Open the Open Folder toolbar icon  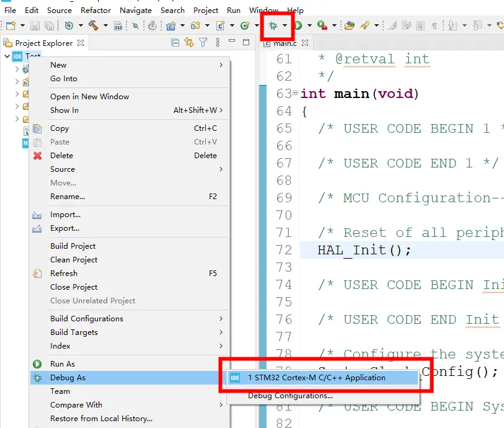tap(350, 25)
